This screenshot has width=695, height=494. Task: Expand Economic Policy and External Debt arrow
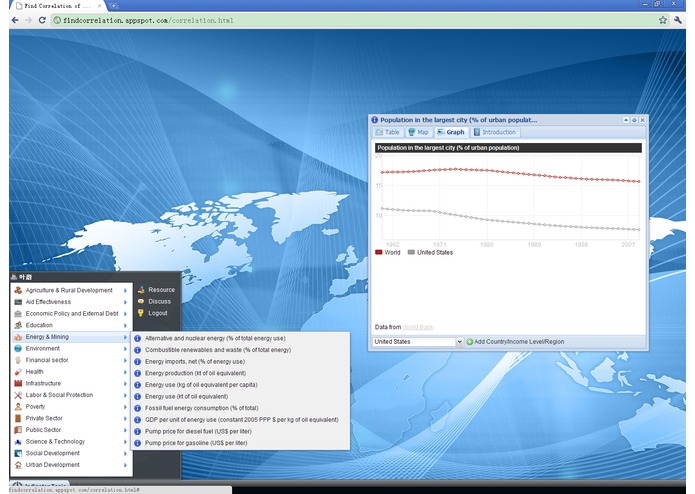[x=125, y=314]
